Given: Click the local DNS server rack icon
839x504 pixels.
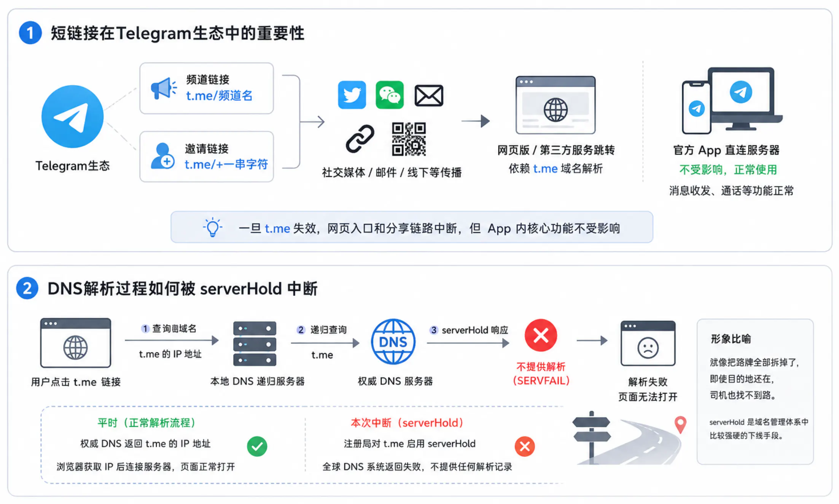Looking at the screenshot, I should click(x=255, y=343).
